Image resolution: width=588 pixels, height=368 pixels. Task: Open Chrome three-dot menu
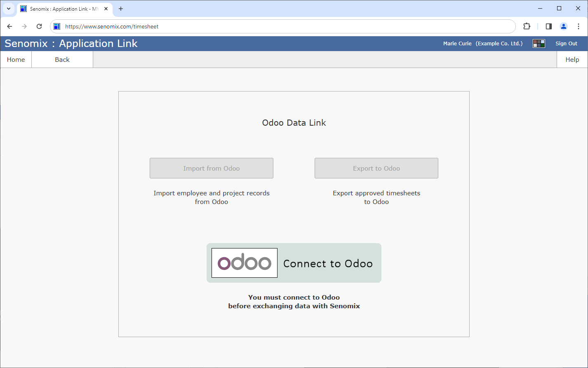point(579,26)
